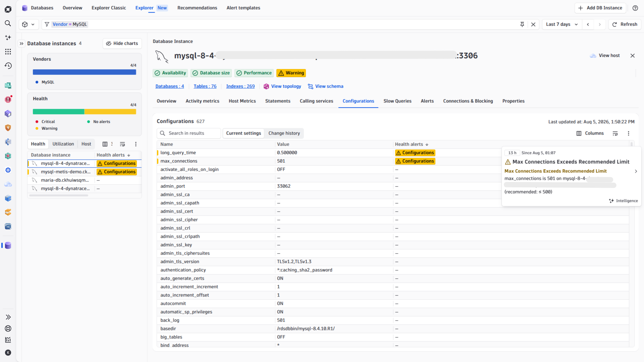
Task: Clear the Vendor filter with the X icon
Action: 533,24
